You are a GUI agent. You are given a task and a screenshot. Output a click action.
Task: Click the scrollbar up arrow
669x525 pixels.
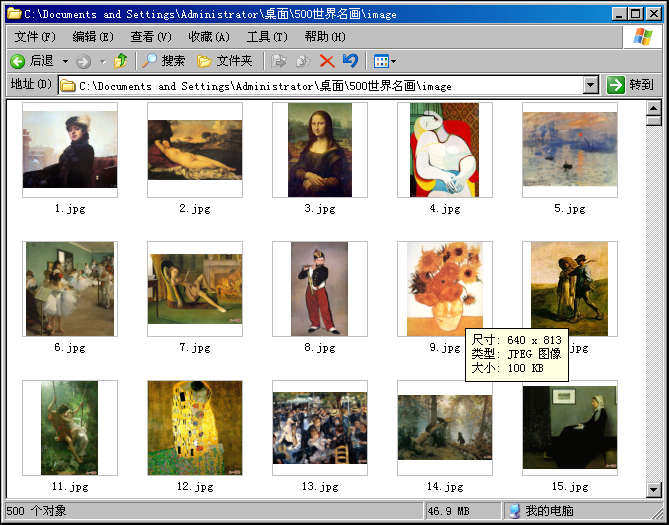tap(653, 108)
